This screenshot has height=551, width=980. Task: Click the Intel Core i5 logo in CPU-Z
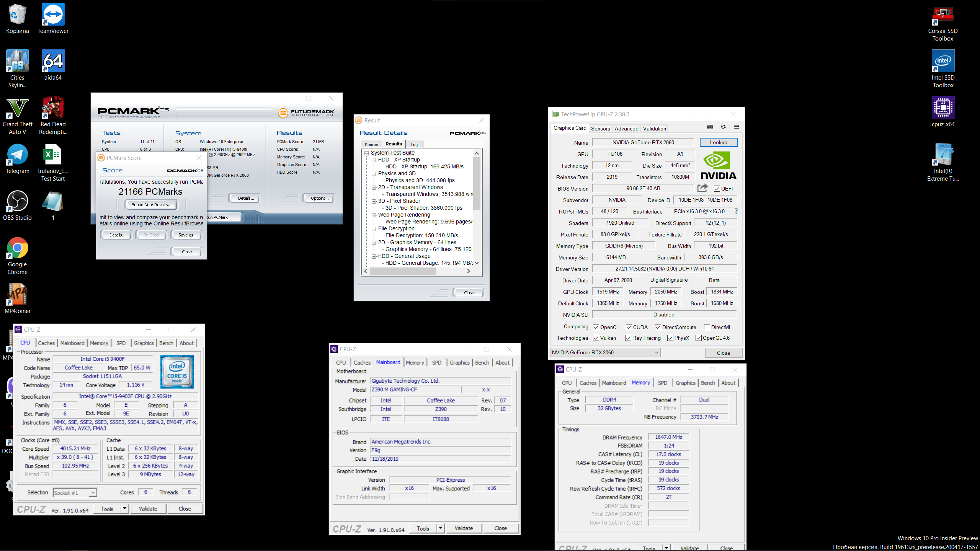click(x=177, y=372)
